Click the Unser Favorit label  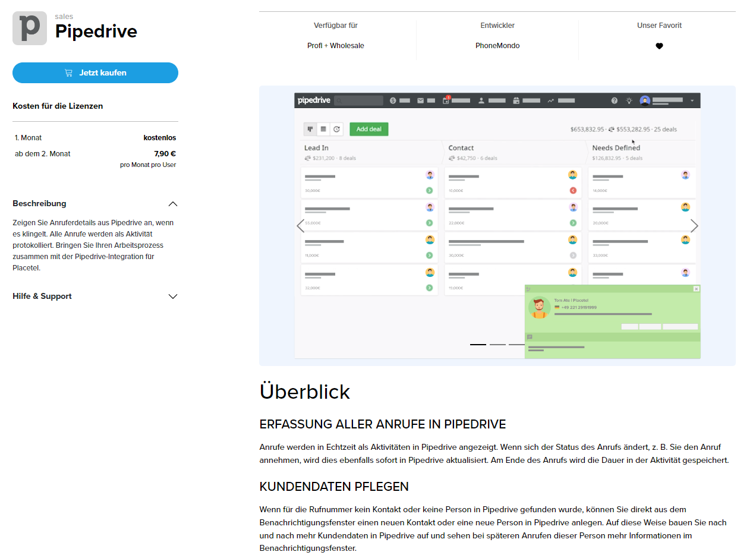click(x=659, y=26)
